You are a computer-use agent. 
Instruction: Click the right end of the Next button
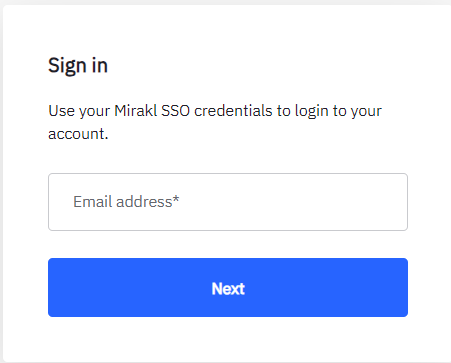390,287
